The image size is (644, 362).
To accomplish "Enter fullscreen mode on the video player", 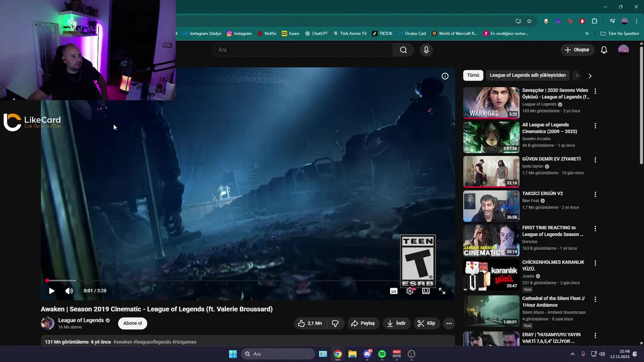I will point(442,291).
